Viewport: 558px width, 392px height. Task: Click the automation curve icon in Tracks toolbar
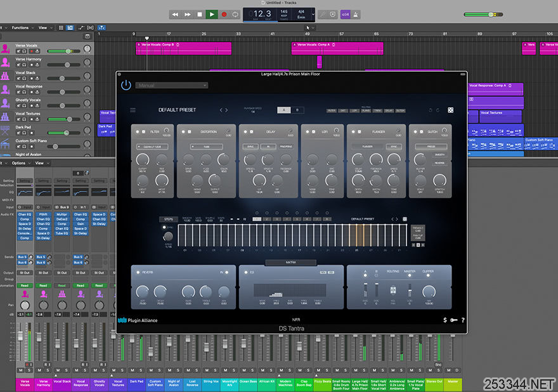click(81, 28)
